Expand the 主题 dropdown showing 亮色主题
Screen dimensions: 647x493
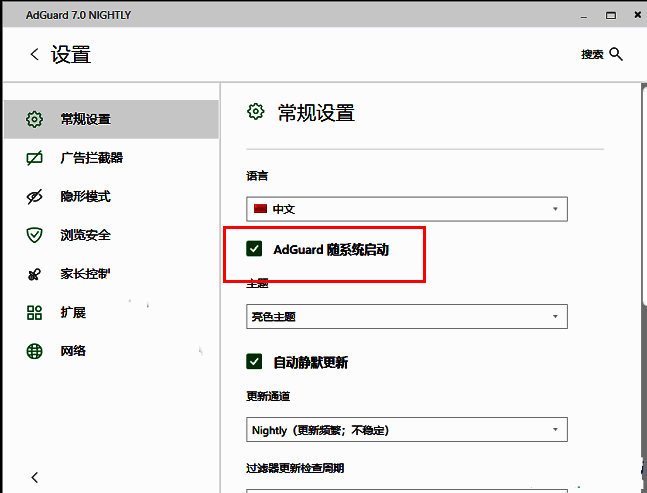click(x=407, y=317)
